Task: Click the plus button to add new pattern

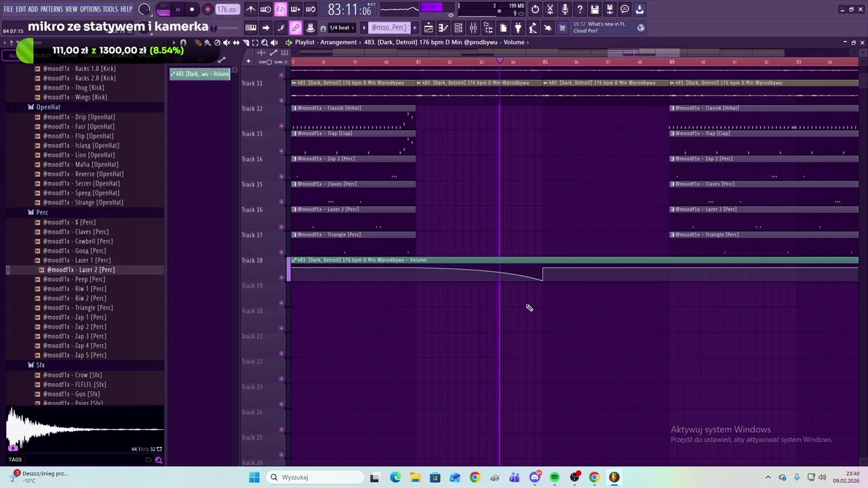Action: tap(414, 28)
